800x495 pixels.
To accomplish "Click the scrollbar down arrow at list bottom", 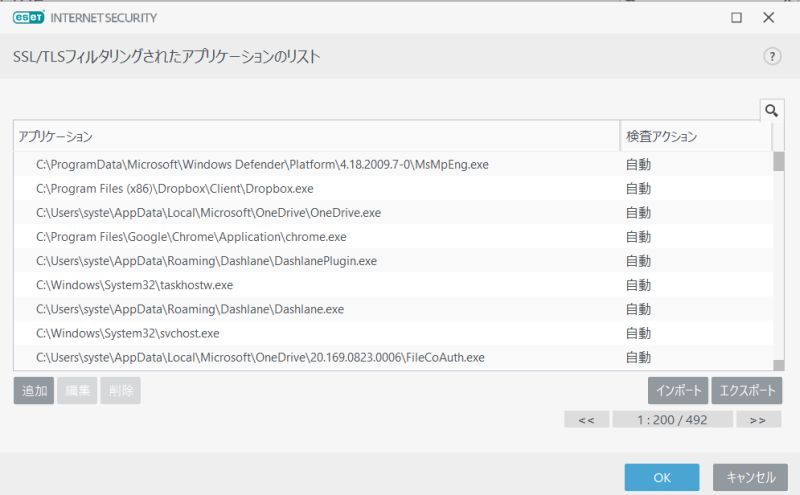I will 779,365.
